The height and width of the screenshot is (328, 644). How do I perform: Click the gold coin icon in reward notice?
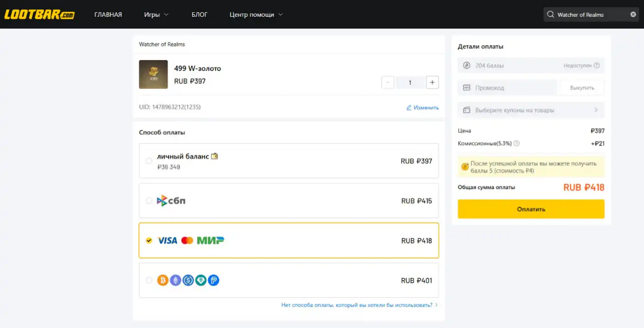[x=465, y=167]
